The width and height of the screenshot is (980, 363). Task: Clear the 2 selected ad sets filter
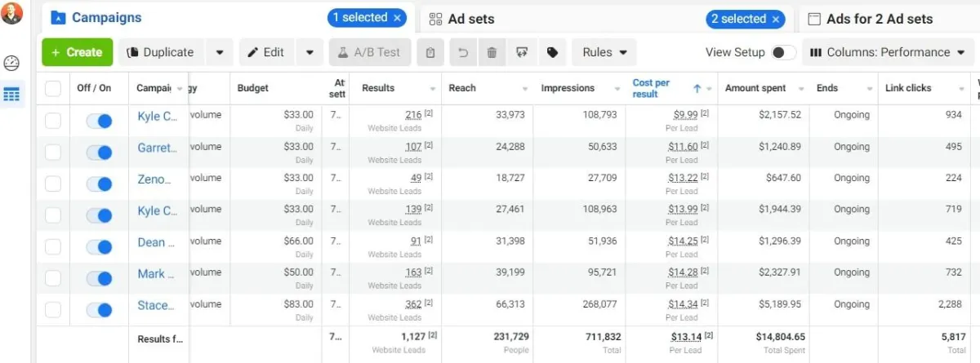[x=776, y=19]
